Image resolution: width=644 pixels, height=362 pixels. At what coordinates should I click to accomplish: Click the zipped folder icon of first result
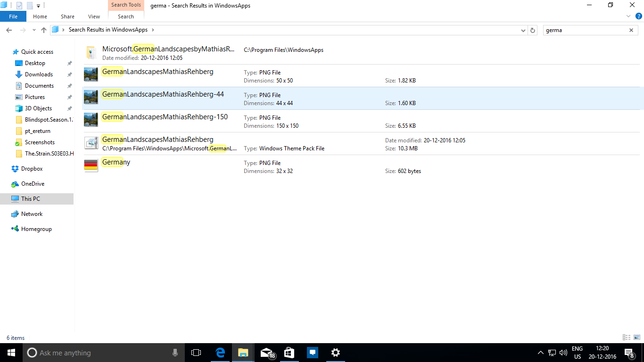coord(91,52)
